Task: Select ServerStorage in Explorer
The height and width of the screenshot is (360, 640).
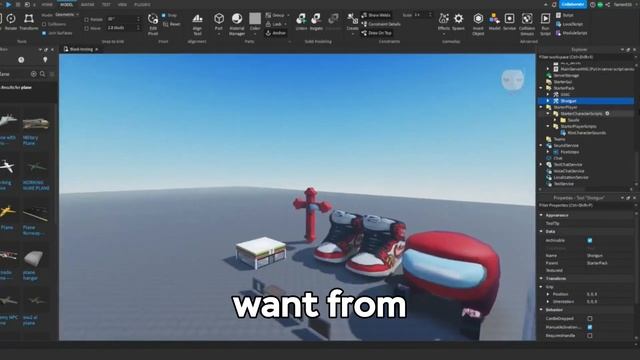Action: 566,76
